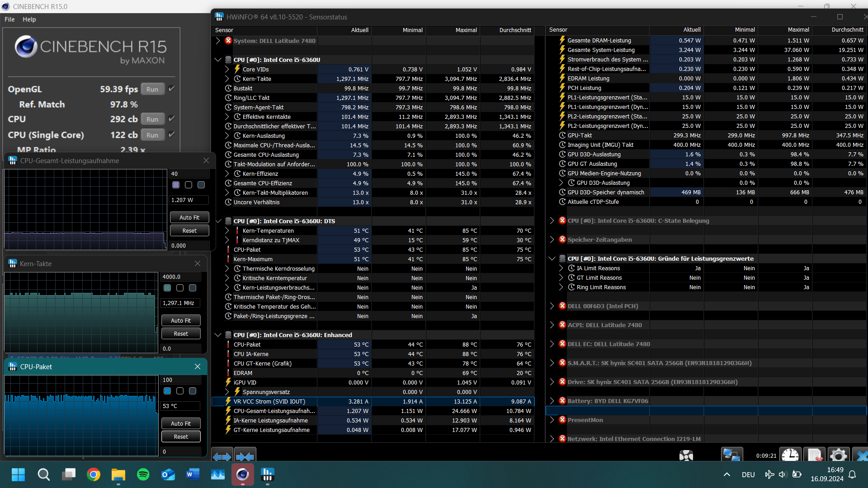Open HWiNFO settings via the gear icon
Viewport: 868px width, 488px height.
point(839,455)
